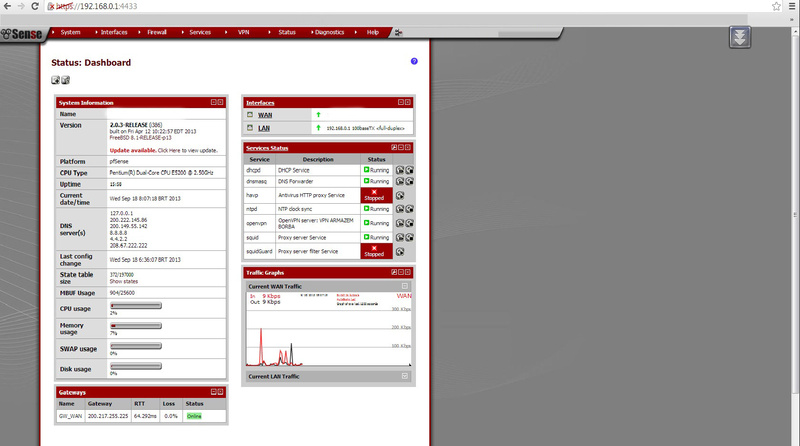This screenshot has width=800, height=446.
Task: Click the add widget icon under Dashboard title
Action: (x=55, y=80)
